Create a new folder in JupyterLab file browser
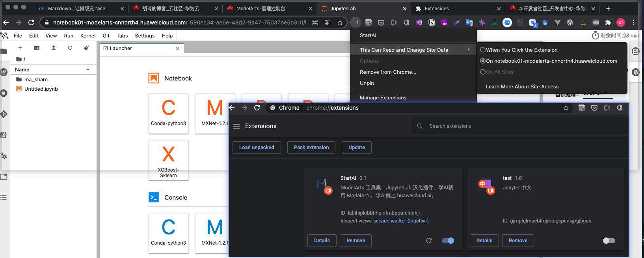Image resolution: width=644 pixels, height=258 pixels. pyautogui.click(x=37, y=48)
